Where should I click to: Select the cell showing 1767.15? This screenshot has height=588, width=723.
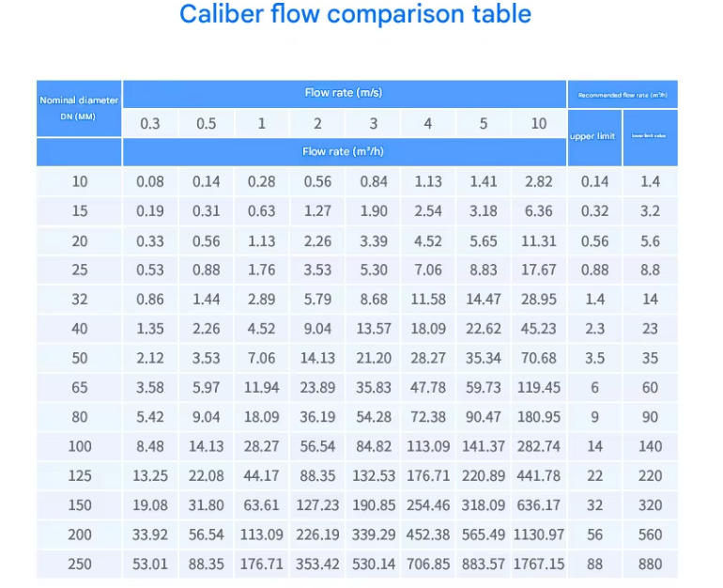539,564
